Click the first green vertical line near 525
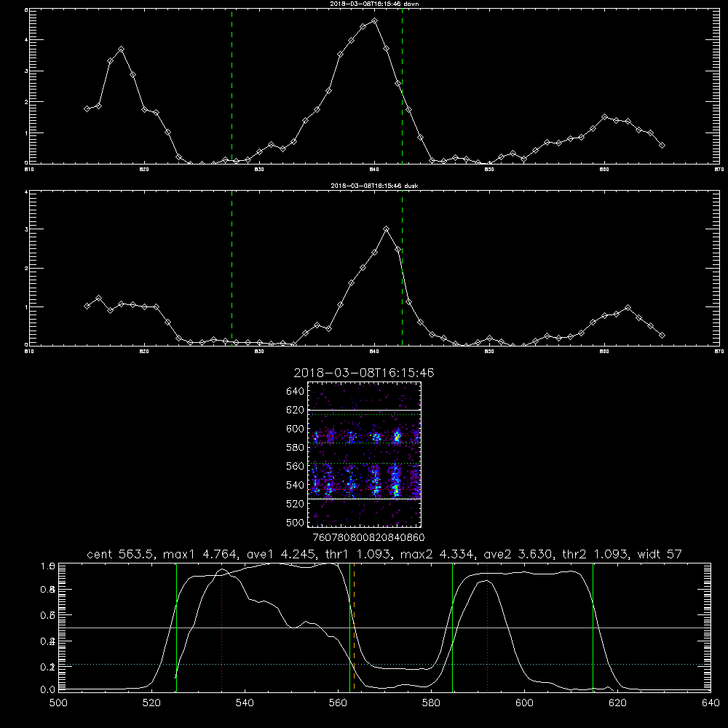728x728 pixels. (x=176, y=627)
